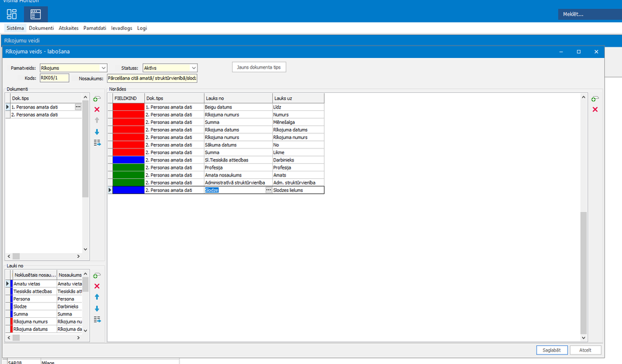
Task: Click Slodzes lielums cell
Action: coord(299,190)
